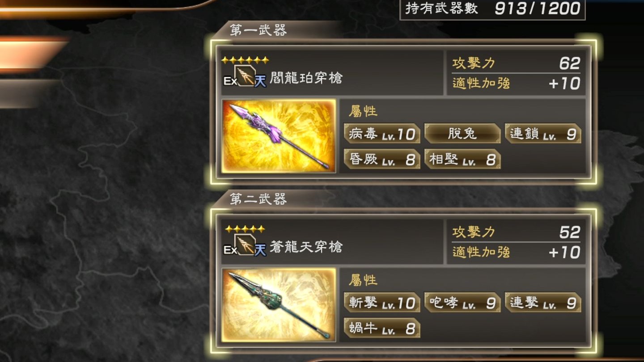Open the 第二武器 slot tab
644x362 pixels.
point(258,199)
